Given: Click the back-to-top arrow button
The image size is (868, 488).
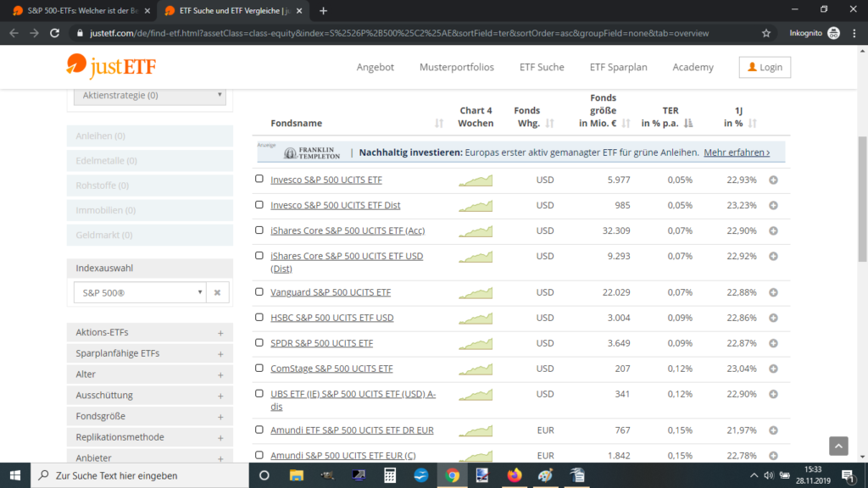Looking at the screenshot, I should 838,446.
